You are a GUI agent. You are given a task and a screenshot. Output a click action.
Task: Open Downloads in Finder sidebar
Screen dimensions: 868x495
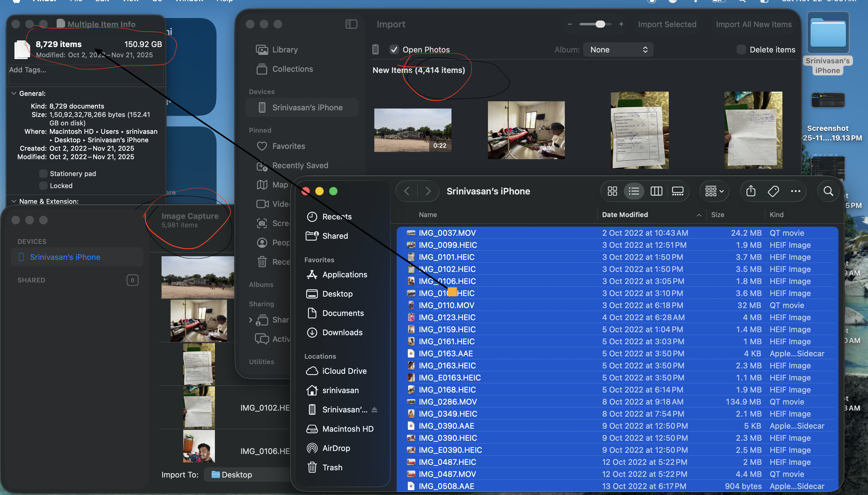point(342,332)
